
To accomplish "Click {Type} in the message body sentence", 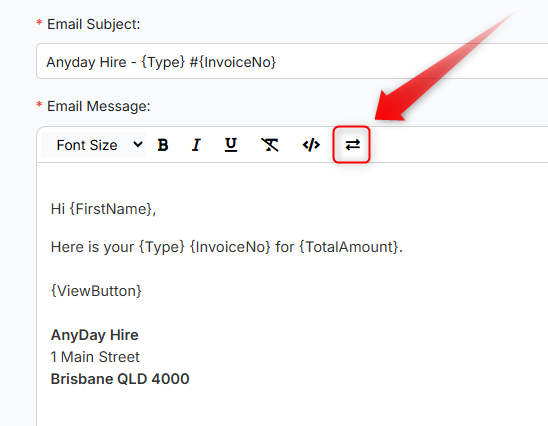I will (x=161, y=247).
